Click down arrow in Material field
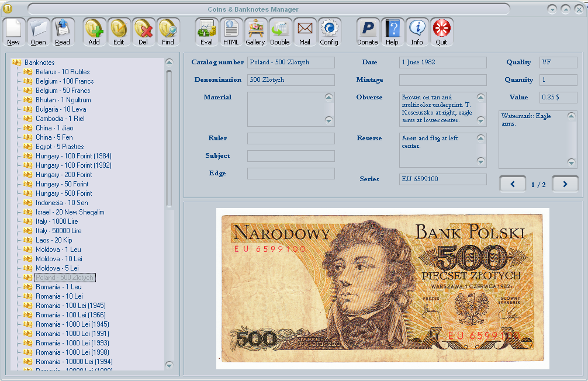The height and width of the screenshot is (381, 588). [329, 120]
